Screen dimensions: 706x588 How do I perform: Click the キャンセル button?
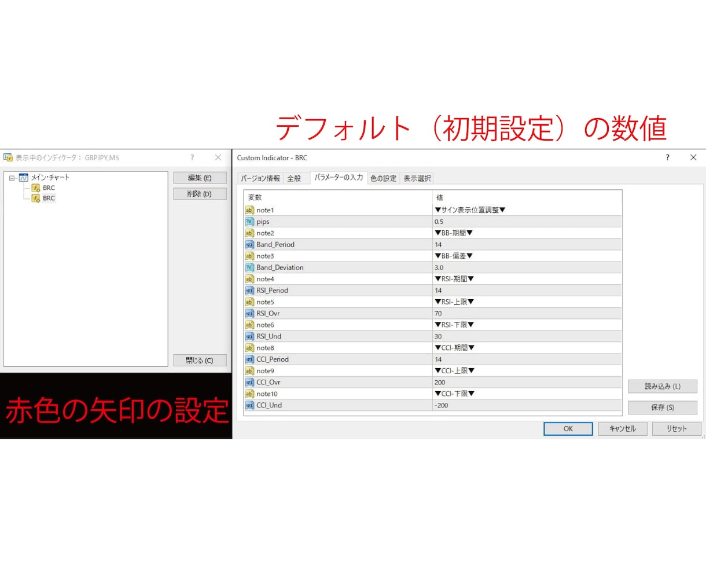click(x=622, y=429)
